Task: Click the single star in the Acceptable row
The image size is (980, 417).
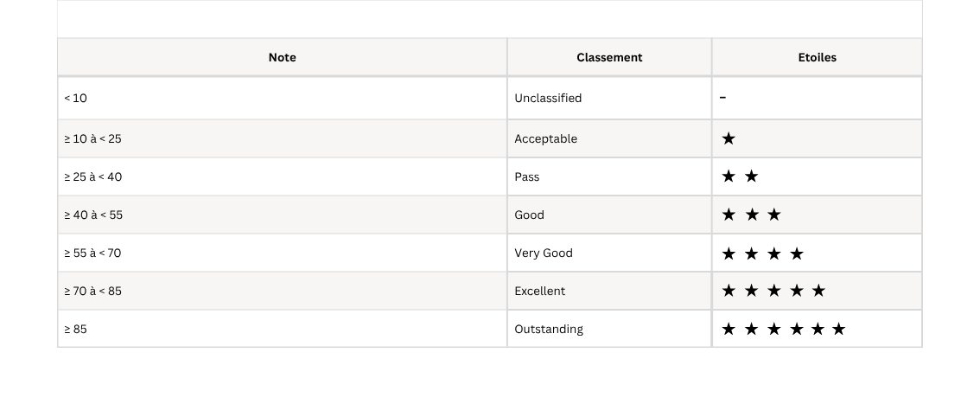Action: click(729, 138)
